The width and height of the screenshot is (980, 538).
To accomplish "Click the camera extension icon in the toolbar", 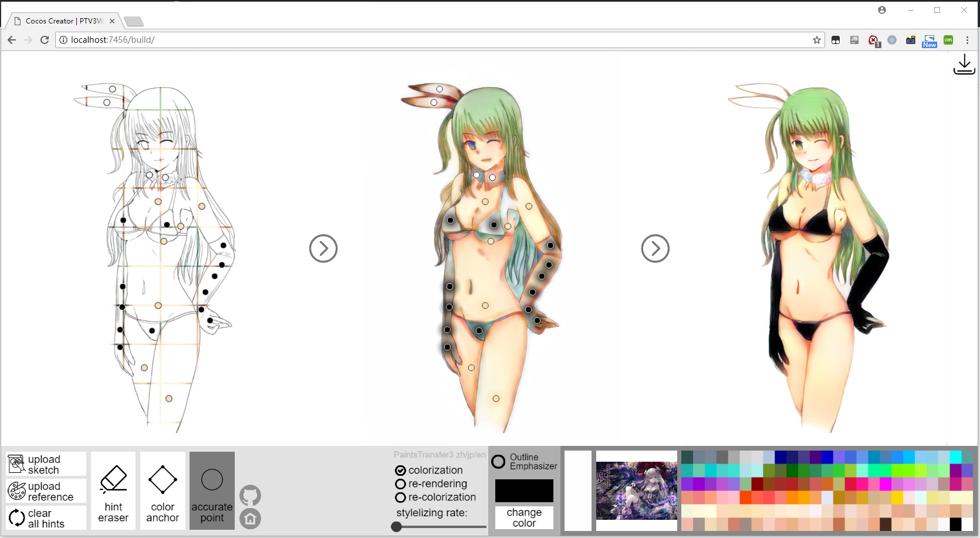I will 911,40.
